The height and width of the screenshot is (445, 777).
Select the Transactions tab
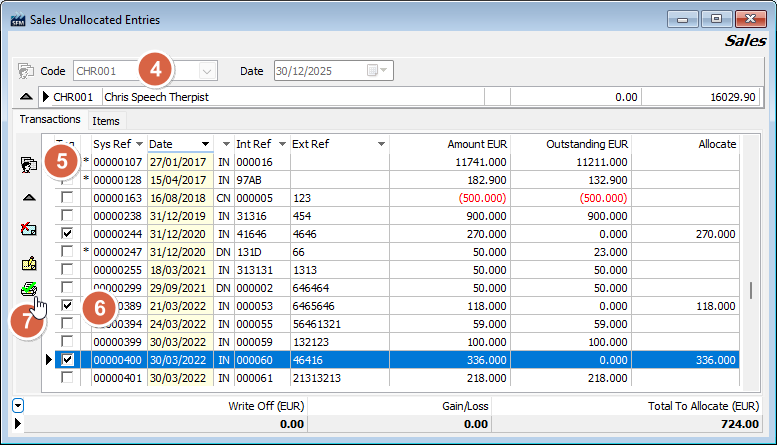tap(50, 120)
